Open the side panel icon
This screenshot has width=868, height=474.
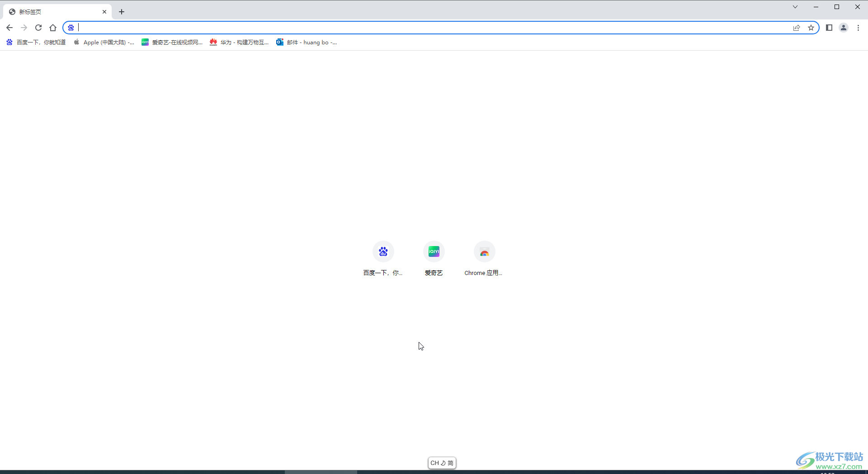(x=829, y=28)
